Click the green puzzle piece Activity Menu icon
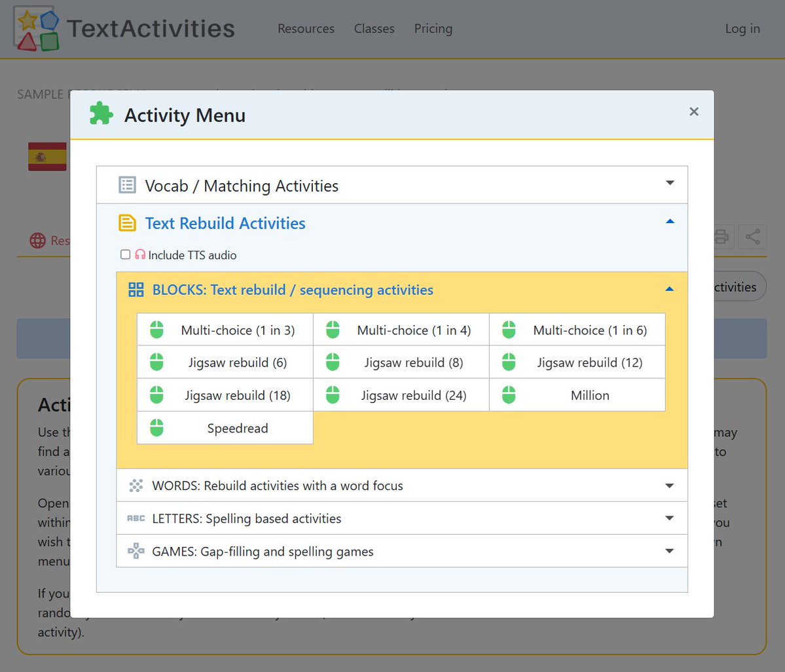Image resolution: width=785 pixels, height=672 pixels. point(101,114)
